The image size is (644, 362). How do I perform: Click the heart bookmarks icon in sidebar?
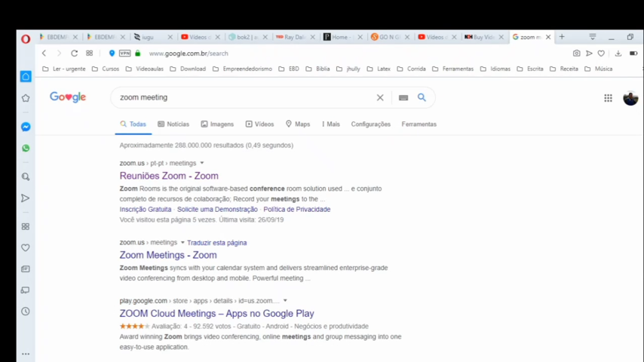point(26,247)
